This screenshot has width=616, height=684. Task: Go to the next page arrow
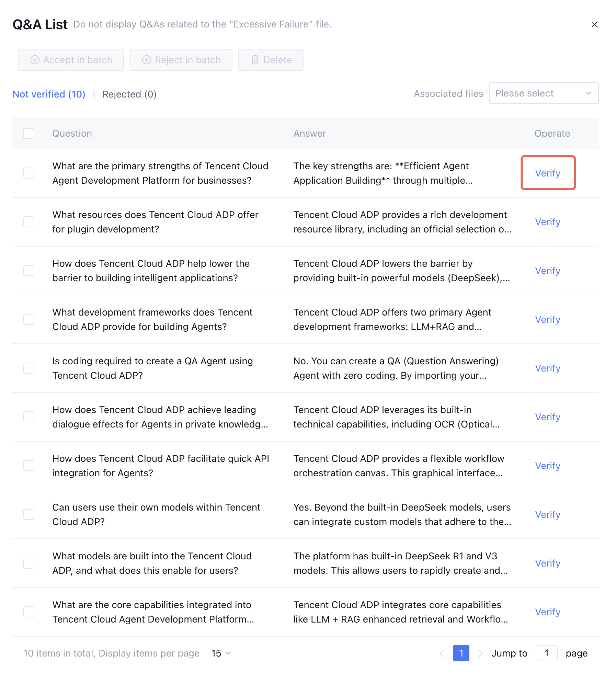(x=480, y=653)
